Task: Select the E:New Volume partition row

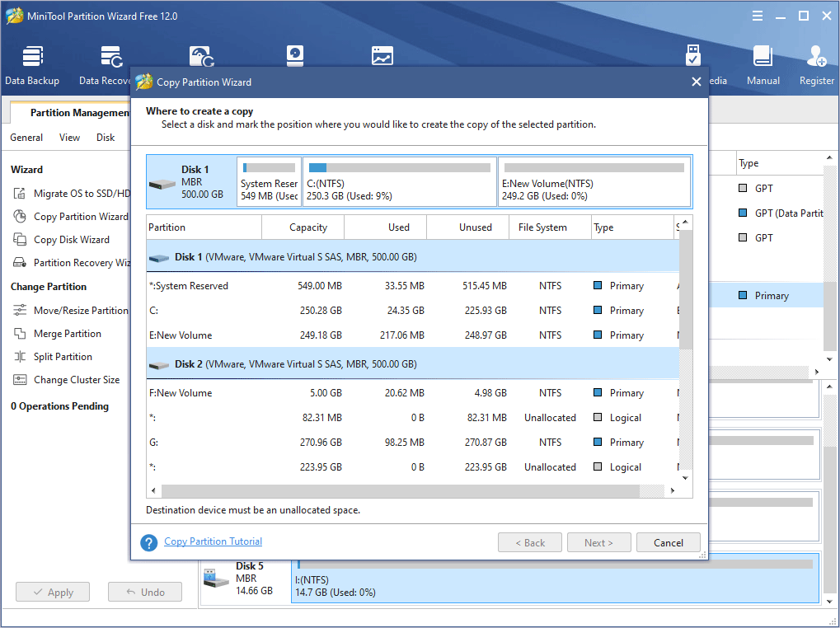Action: (x=413, y=335)
